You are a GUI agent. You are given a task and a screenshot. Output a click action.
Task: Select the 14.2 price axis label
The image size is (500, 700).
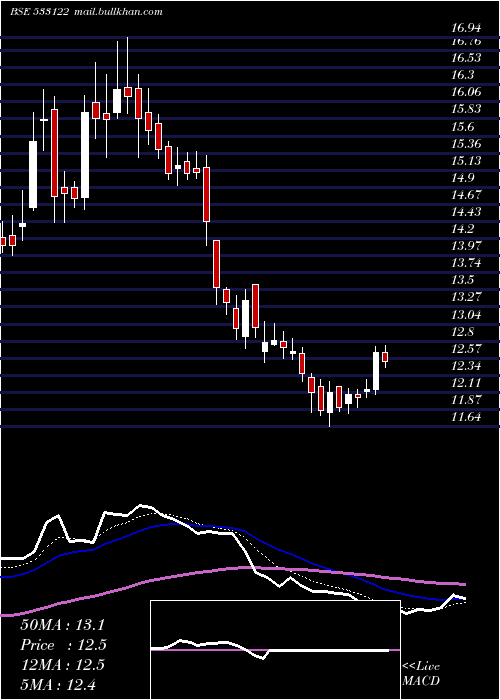pos(462,229)
